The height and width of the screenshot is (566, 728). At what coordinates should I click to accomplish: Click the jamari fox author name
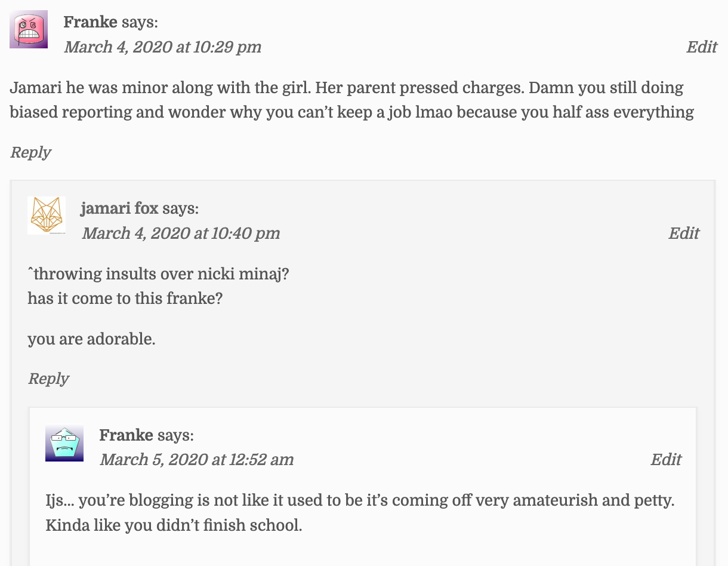coord(119,208)
